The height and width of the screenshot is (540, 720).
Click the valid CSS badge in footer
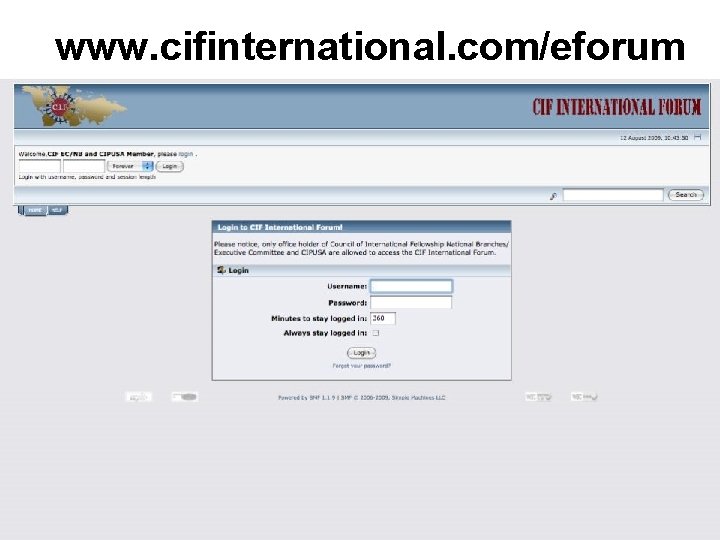click(x=584, y=397)
